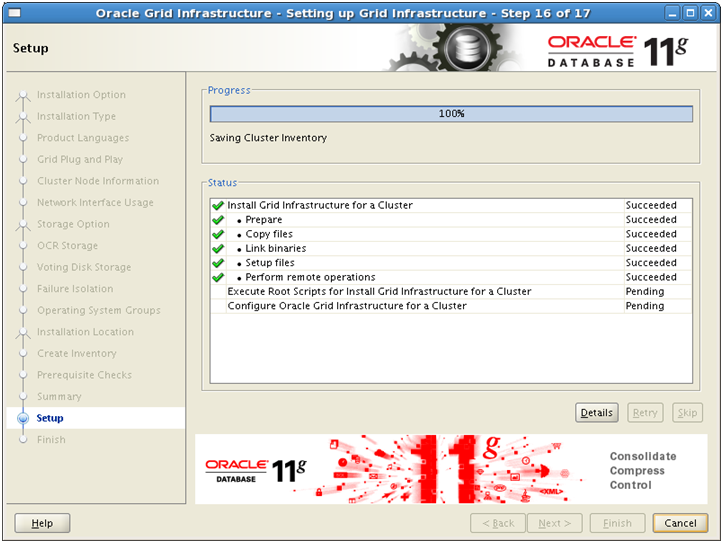The image size is (723, 543).
Task: Select the highlighted Setup step label
Action: 50,418
